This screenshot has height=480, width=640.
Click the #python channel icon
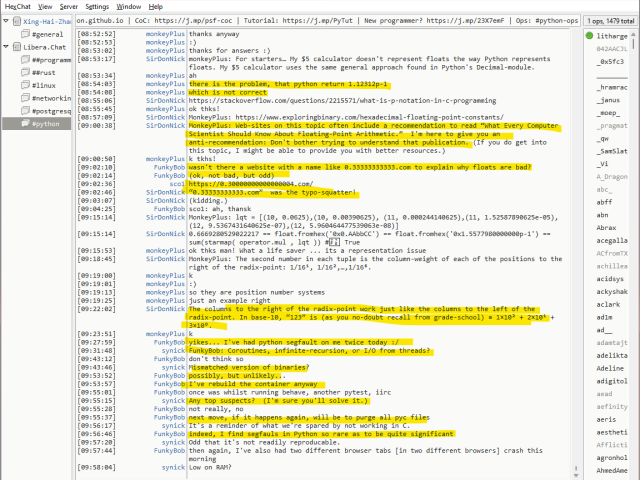(x=25, y=125)
